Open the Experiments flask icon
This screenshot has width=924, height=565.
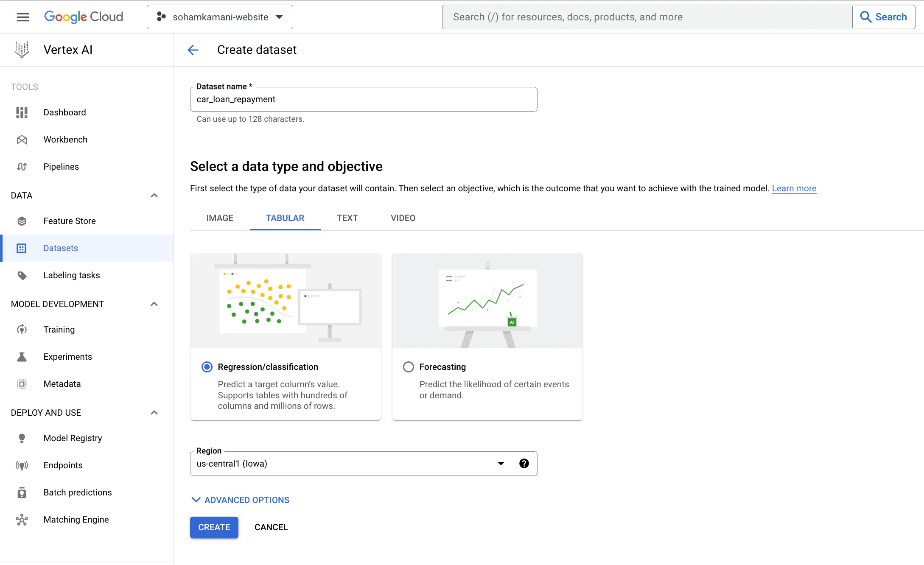[x=22, y=357]
